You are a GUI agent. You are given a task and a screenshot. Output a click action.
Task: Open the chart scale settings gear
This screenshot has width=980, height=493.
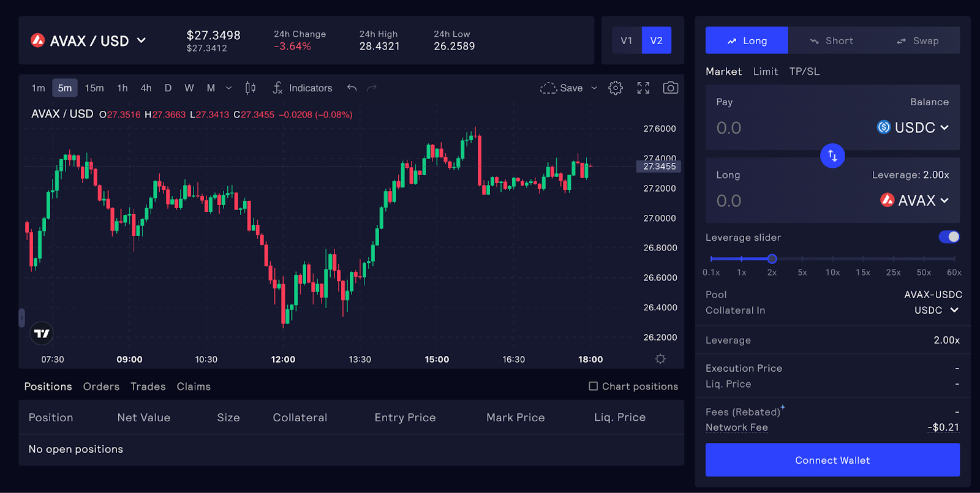660,359
